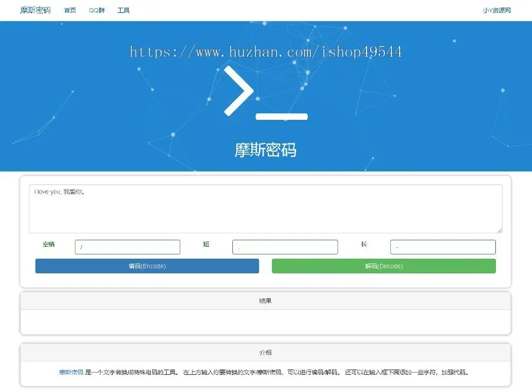Open the 首页 menu item
The image size is (532, 392).
click(x=69, y=10)
